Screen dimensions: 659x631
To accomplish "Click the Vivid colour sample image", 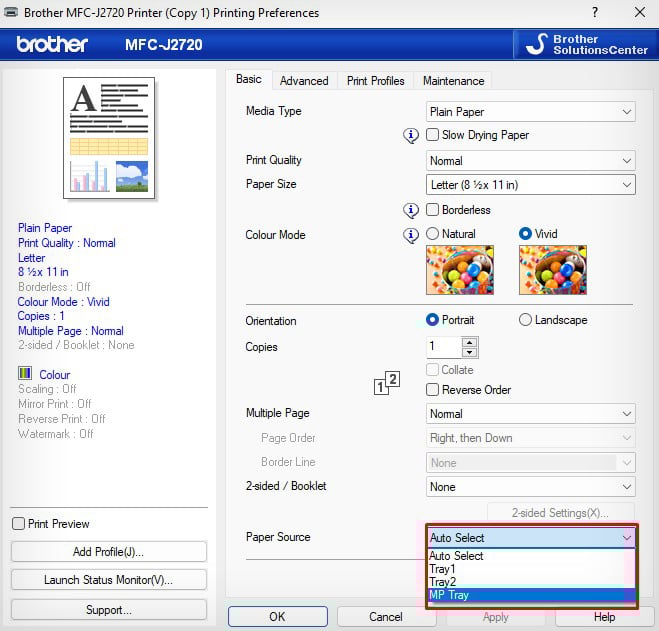I will point(553,270).
